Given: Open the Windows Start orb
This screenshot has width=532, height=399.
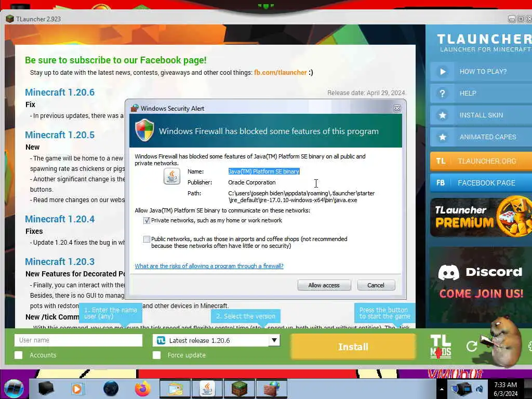Looking at the screenshot, I should (14, 389).
